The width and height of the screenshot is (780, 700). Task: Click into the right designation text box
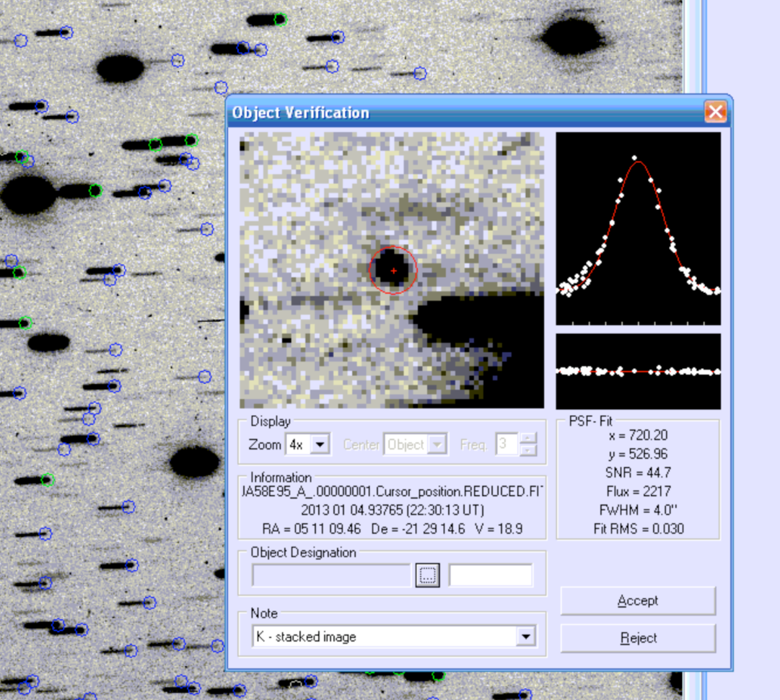tap(491, 574)
